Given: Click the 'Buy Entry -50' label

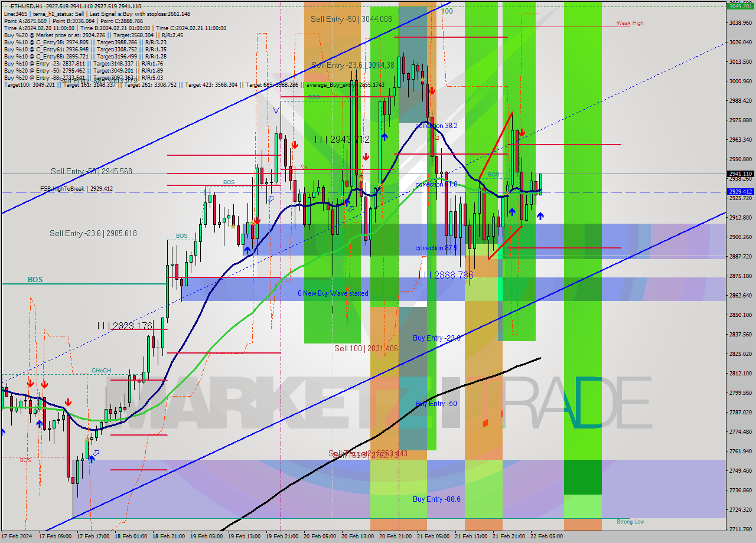Looking at the screenshot, I should coord(436,404).
